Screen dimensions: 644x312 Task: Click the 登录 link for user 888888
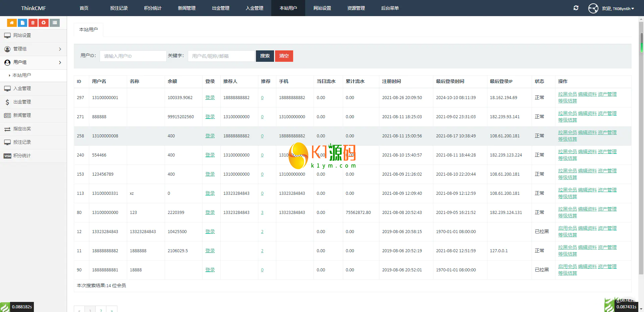(x=210, y=117)
